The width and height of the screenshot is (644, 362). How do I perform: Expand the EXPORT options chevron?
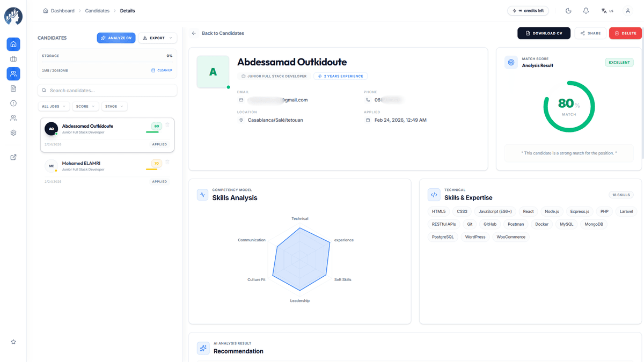[x=172, y=38]
